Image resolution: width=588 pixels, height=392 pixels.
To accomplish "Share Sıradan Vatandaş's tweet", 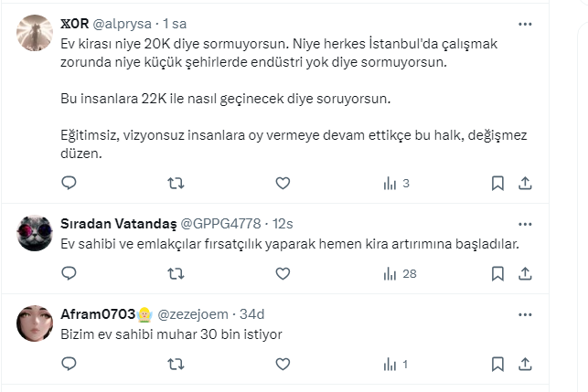I will click(525, 273).
